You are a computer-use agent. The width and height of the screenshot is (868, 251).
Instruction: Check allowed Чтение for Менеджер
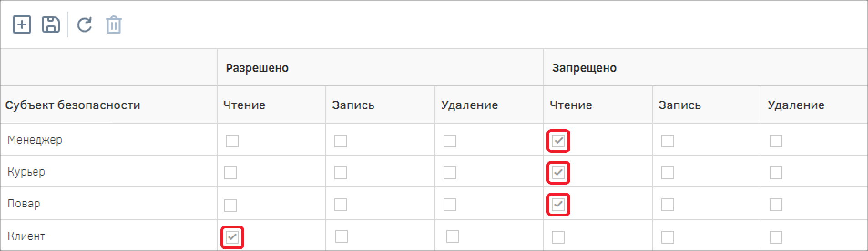pos(232,141)
